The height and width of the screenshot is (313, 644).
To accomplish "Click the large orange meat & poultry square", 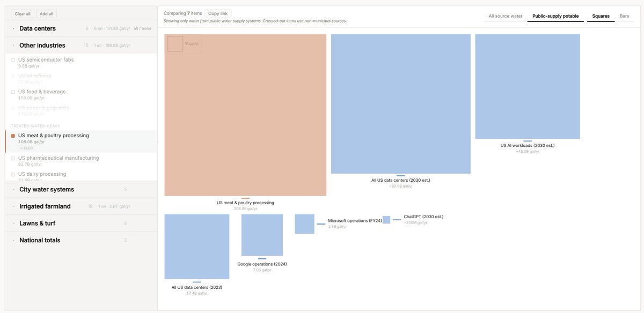I will coord(245,115).
